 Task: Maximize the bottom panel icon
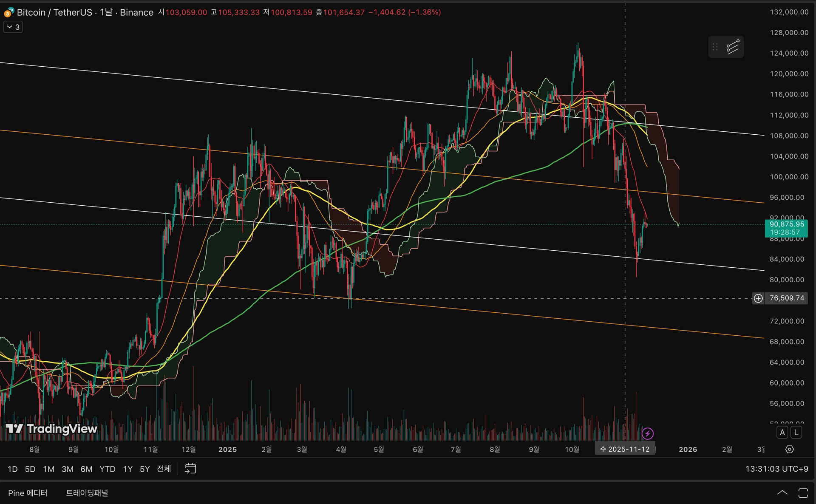[x=803, y=493]
